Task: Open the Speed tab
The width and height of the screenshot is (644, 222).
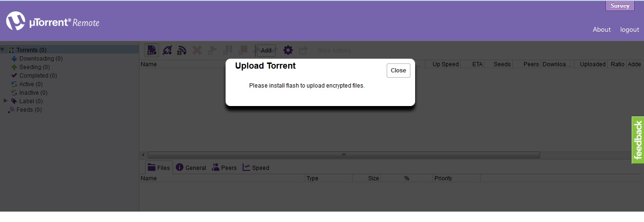Action: pos(256,168)
